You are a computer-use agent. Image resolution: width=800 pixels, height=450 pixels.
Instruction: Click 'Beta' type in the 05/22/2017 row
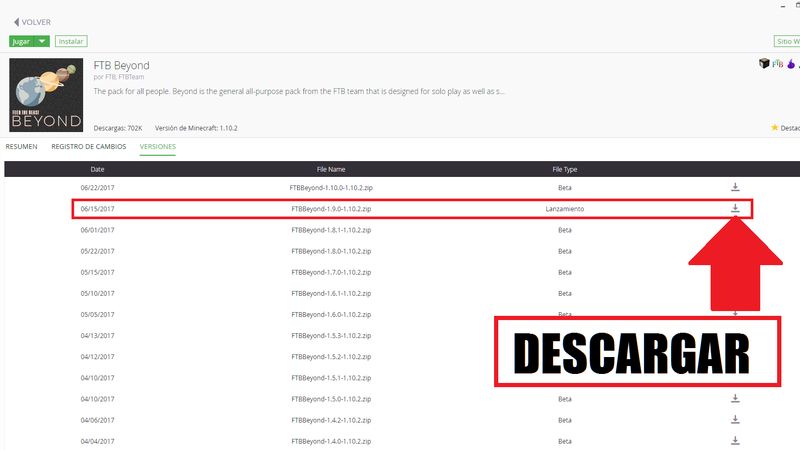pyautogui.click(x=565, y=251)
